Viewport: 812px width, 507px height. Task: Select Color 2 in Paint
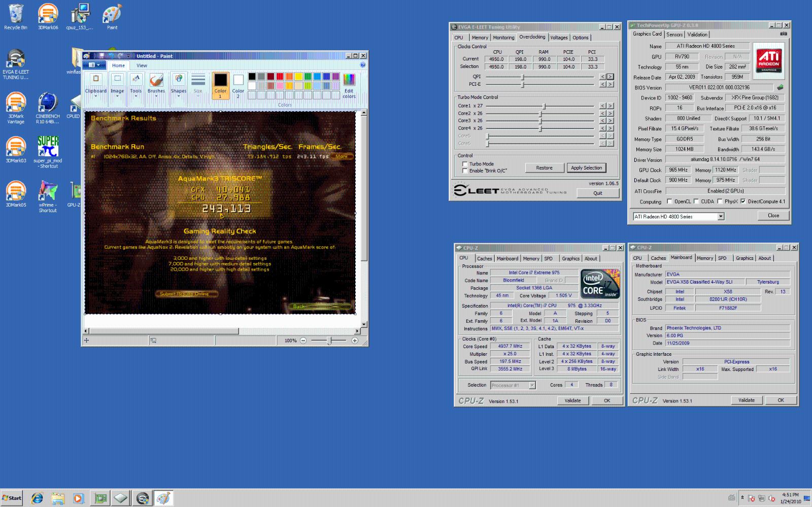click(238, 86)
